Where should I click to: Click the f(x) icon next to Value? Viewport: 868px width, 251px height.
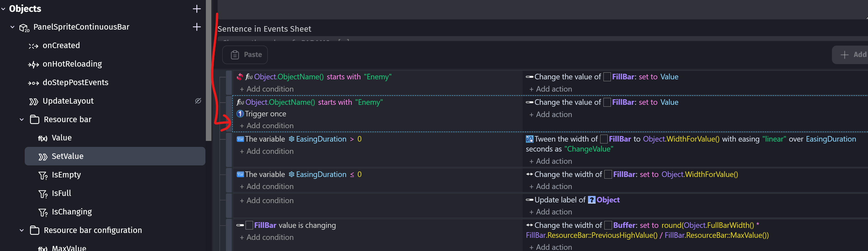[x=43, y=138]
